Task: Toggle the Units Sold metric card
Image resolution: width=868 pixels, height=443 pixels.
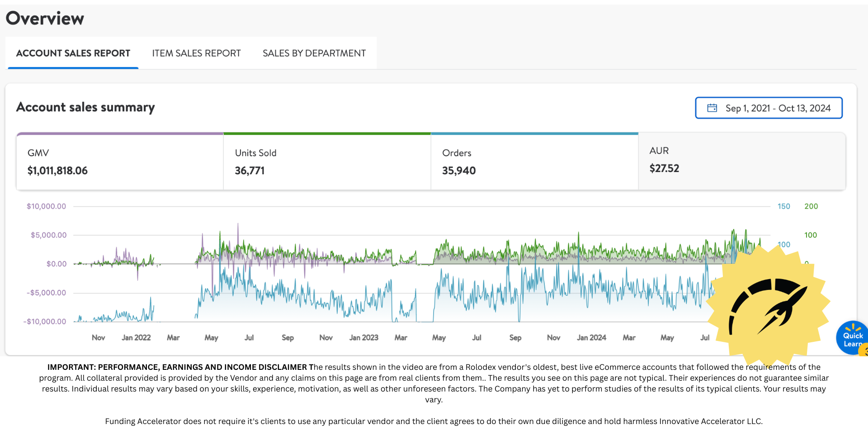Action: point(327,162)
